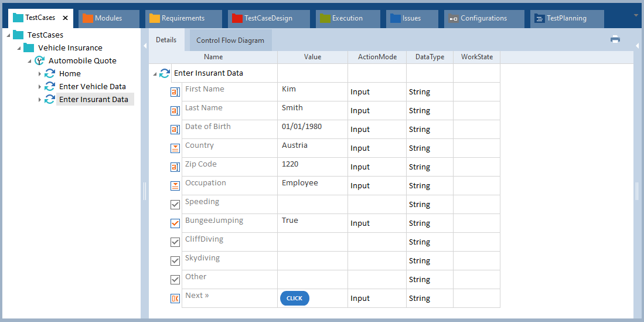Click the combo box icon beside Country
Screen dimensions: 644x322
coord(175,148)
